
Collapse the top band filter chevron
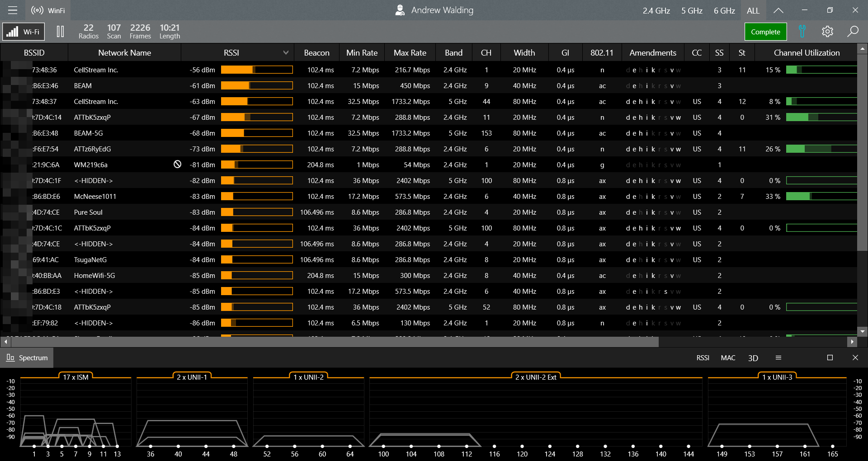[x=778, y=10]
